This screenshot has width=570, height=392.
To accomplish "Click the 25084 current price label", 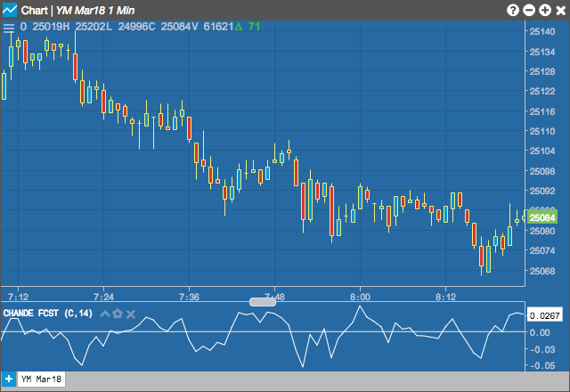I will pyautogui.click(x=542, y=217).
